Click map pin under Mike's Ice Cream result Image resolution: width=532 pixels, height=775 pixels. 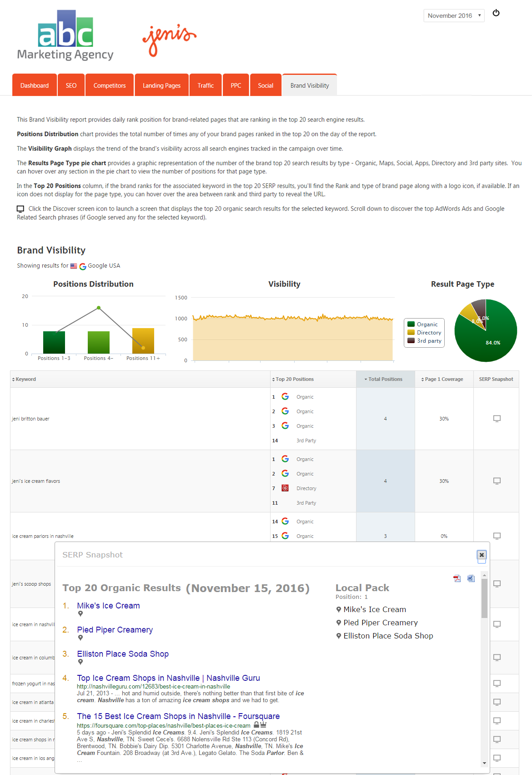click(80, 614)
